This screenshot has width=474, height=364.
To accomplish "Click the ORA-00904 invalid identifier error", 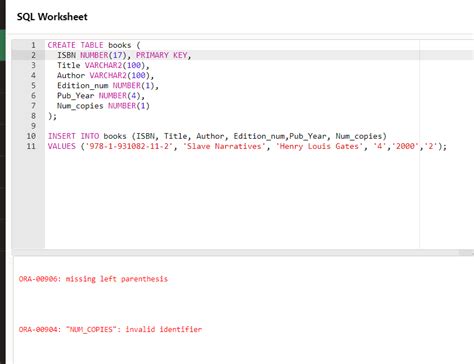I will point(110,329).
